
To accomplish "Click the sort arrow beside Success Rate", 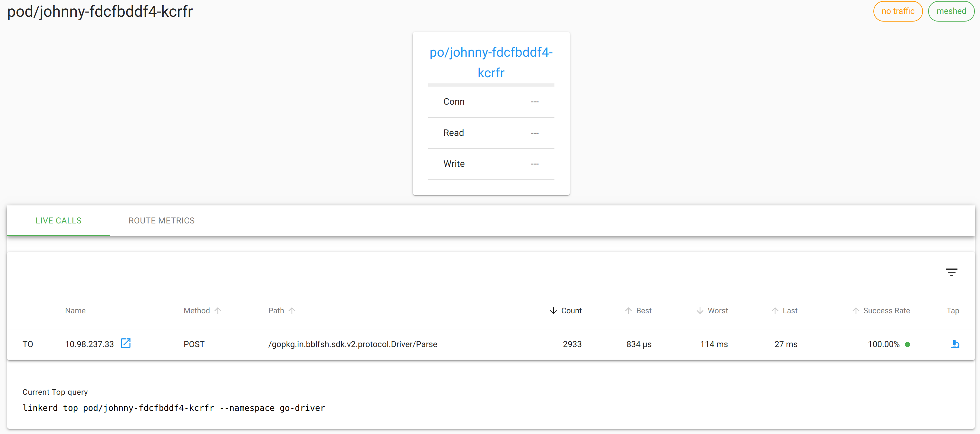I will tap(856, 310).
